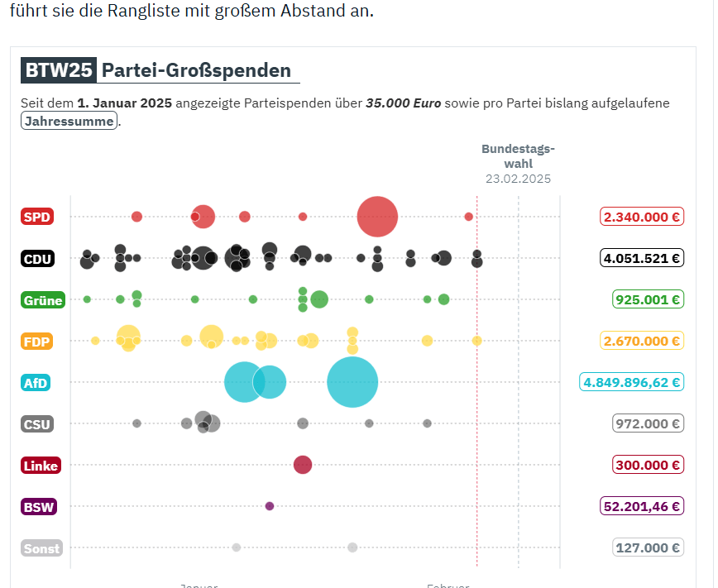Click the red SPD party label
Viewport: 718px width, 588px height.
point(36,218)
